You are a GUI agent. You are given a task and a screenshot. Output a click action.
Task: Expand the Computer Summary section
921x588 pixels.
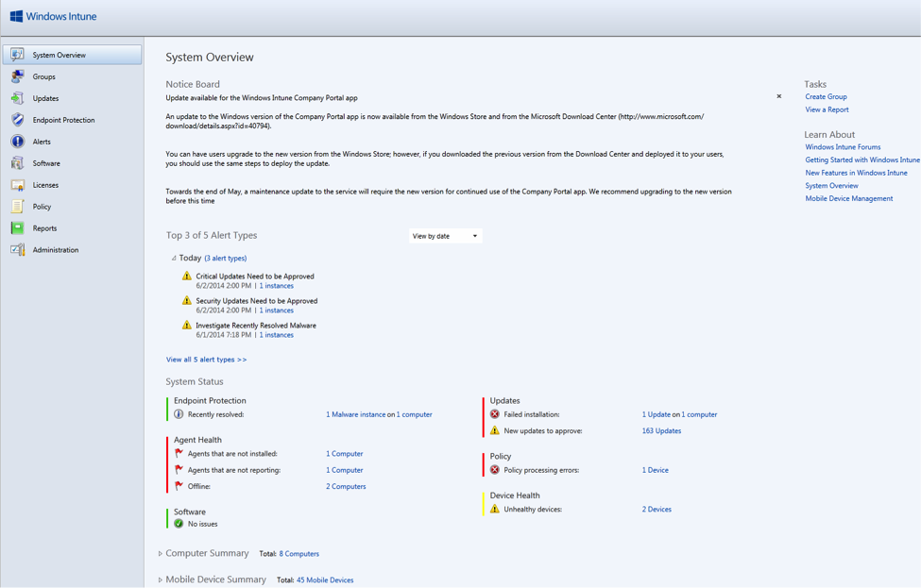161,553
